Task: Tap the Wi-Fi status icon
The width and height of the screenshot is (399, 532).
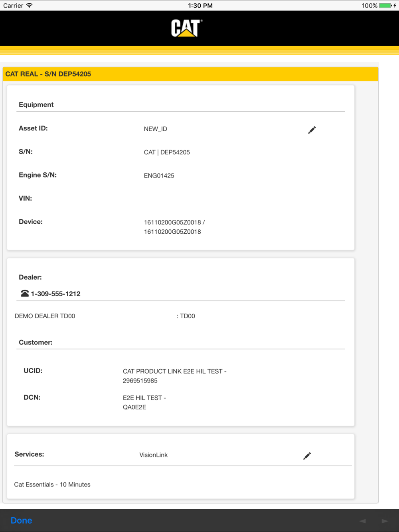Action: point(30,6)
